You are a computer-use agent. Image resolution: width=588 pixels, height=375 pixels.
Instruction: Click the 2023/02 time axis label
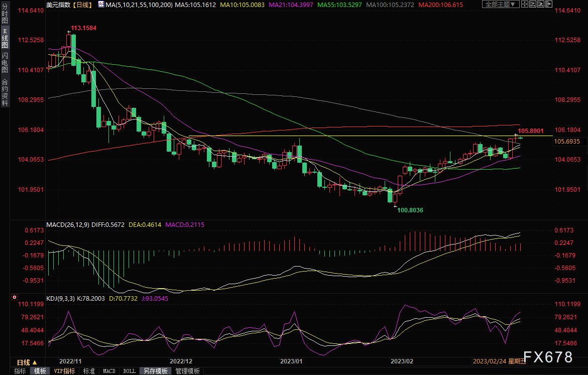point(402,361)
